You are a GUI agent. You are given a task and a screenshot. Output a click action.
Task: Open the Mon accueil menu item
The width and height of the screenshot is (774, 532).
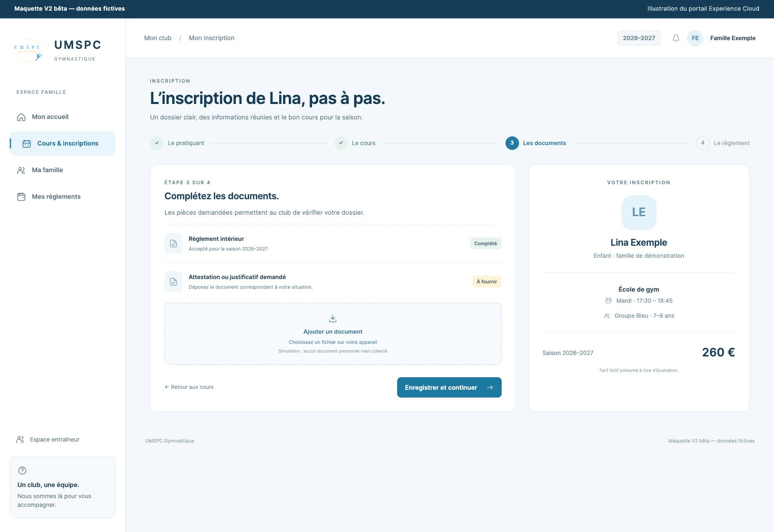[62, 117]
